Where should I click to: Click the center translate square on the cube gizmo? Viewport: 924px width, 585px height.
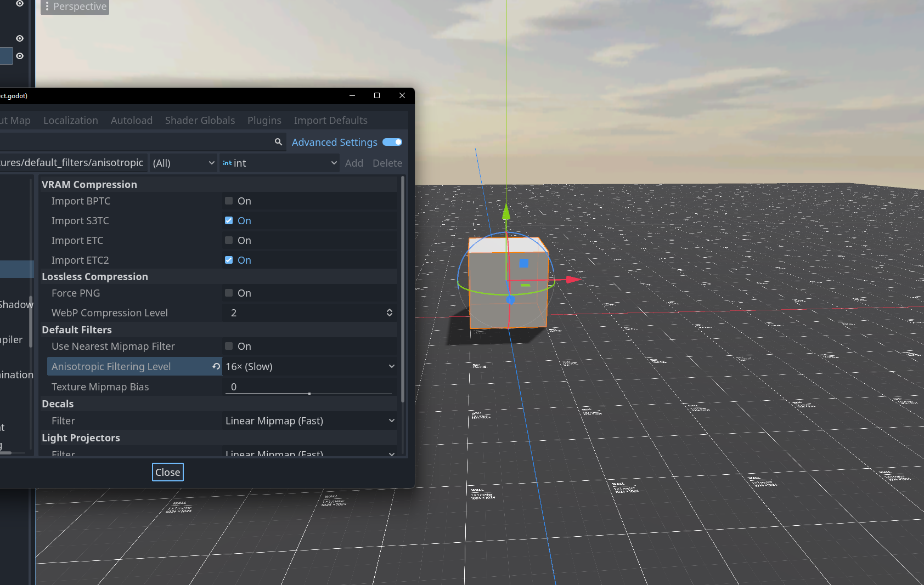(524, 263)
